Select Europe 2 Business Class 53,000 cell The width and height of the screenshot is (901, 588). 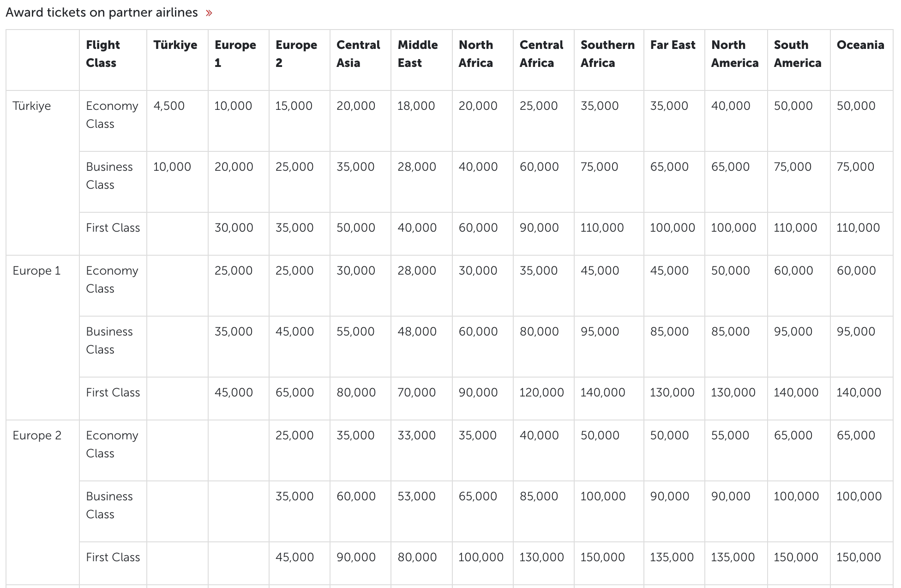pos(416,496)
